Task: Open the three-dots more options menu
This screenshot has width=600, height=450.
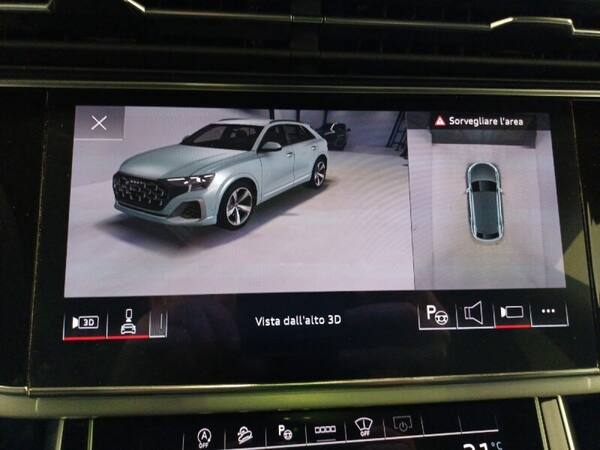Action: [548, 312]
